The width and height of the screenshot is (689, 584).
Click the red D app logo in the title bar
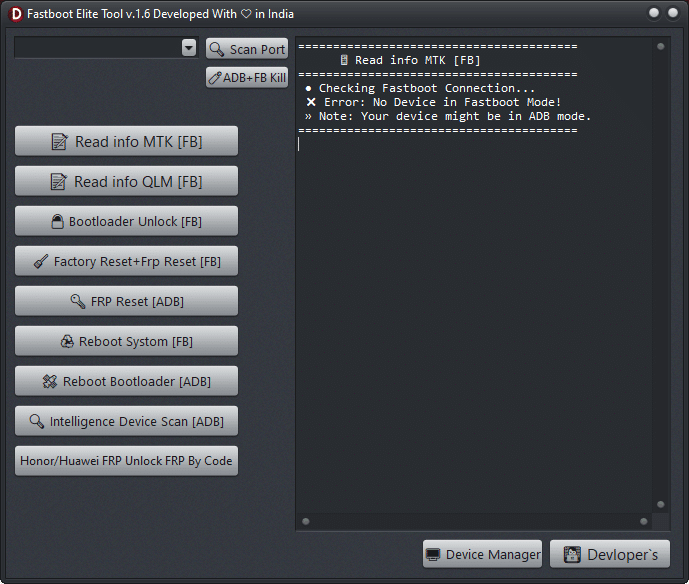(x=15, y=14)
